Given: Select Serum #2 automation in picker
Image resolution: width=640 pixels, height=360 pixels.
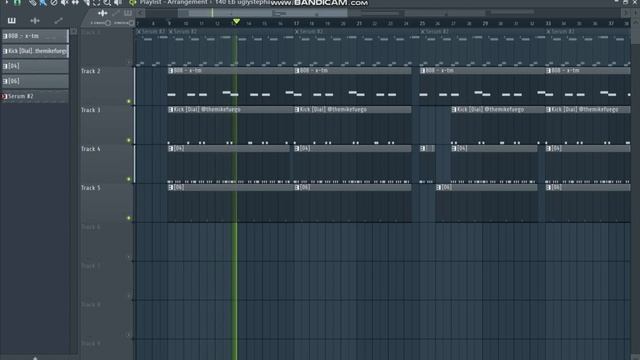Looking at the screenshot, I should point(35,96).
